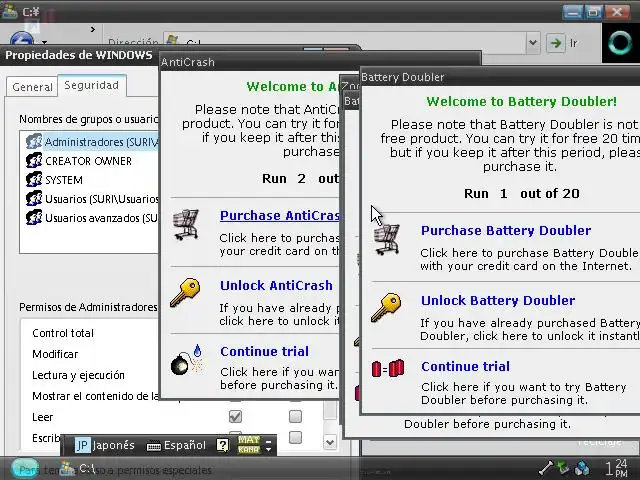Click the Modificar permission row
The width and height of the screenshot is (640, 480).
pos(55,354)
